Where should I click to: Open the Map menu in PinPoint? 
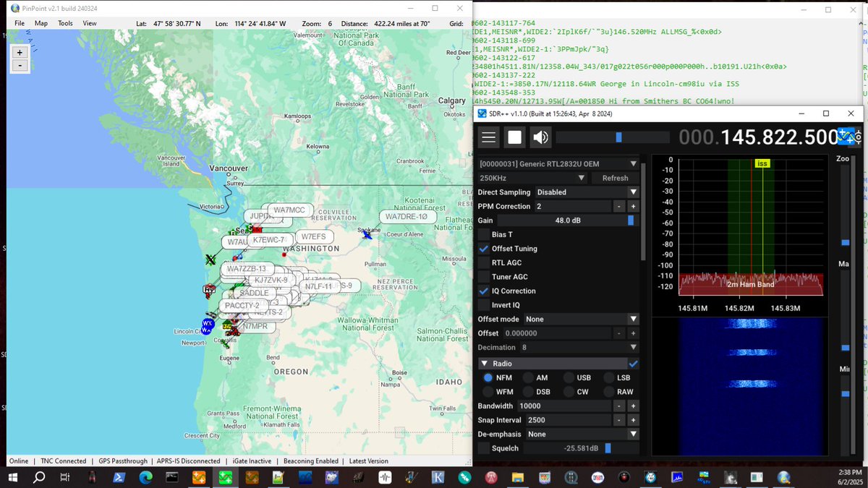pos(41,23)
